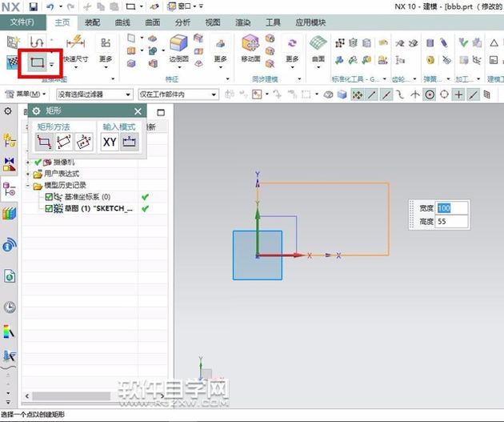Toggle the 基准坐标系 (0) checkbox

coord(49,197)
